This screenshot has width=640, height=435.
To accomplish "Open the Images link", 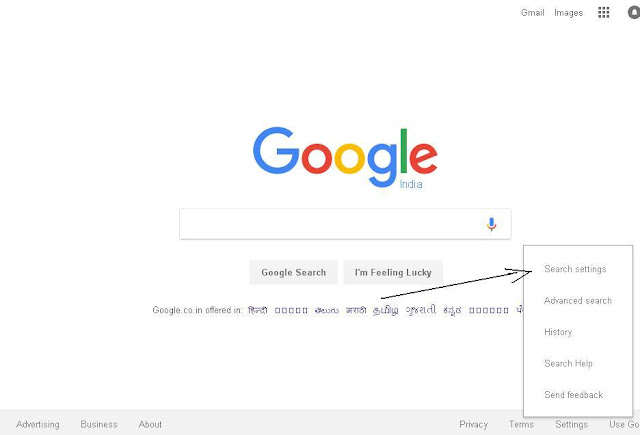I will pyautogui.click(x=568, y=13).
